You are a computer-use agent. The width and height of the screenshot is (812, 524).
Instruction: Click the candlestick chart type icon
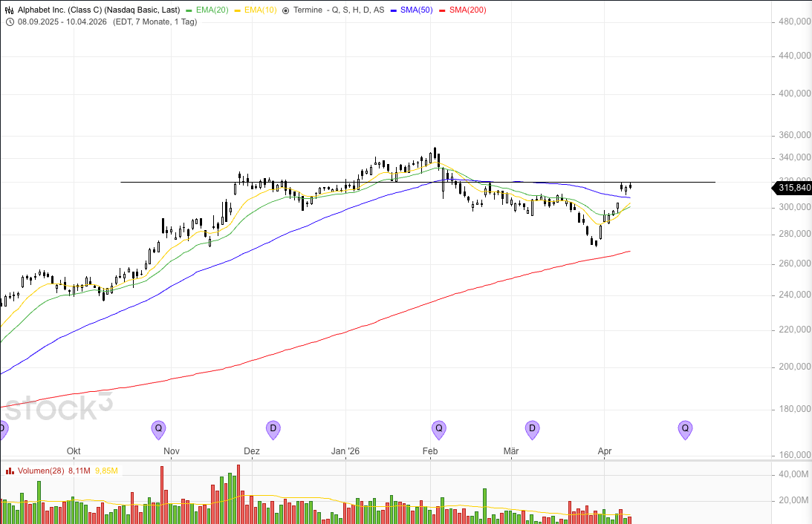[10, 10]
